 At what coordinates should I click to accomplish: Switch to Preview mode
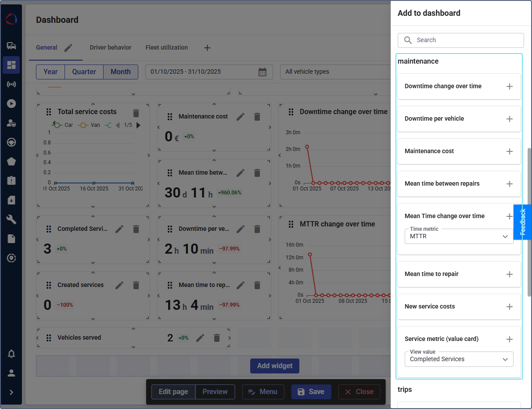(215, 392)
